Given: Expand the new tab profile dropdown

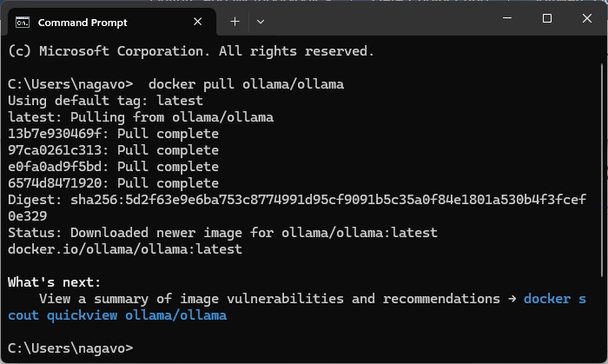Looking at the screenshot, I should tap(261, 21).
